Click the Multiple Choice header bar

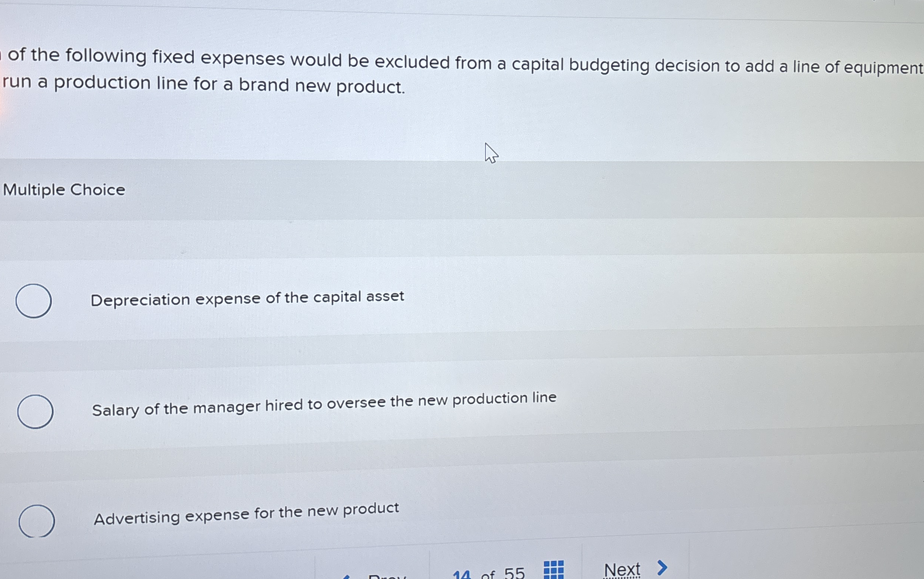[63, 189]
